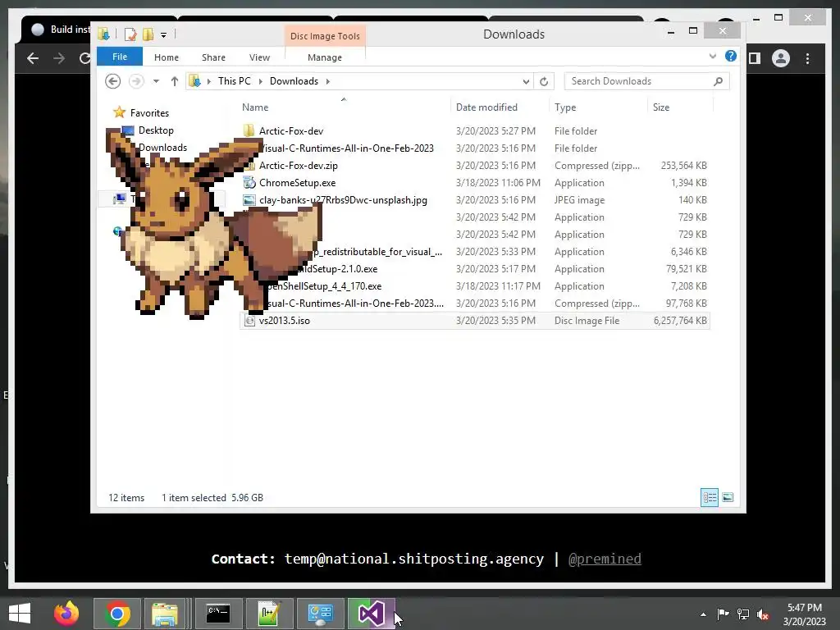840x630 pixels.
Task: Toggle the Chrome side panel icon
Action: [755, 58]
